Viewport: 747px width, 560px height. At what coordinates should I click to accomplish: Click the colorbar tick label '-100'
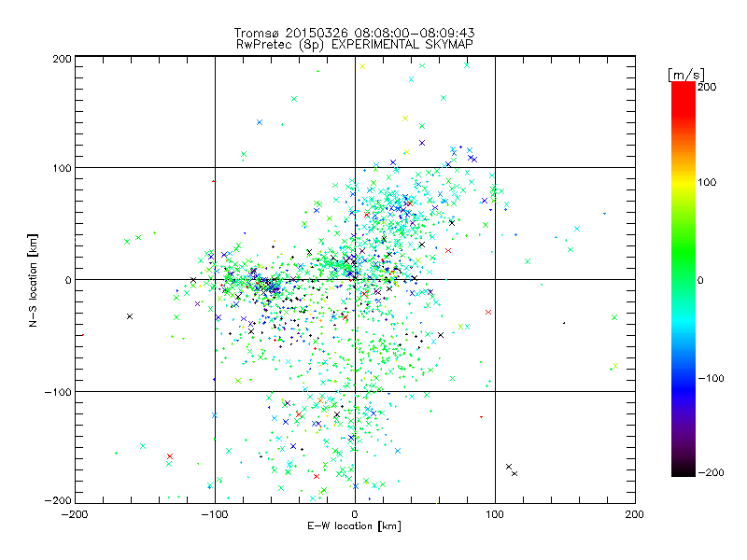tap(711, 379)
